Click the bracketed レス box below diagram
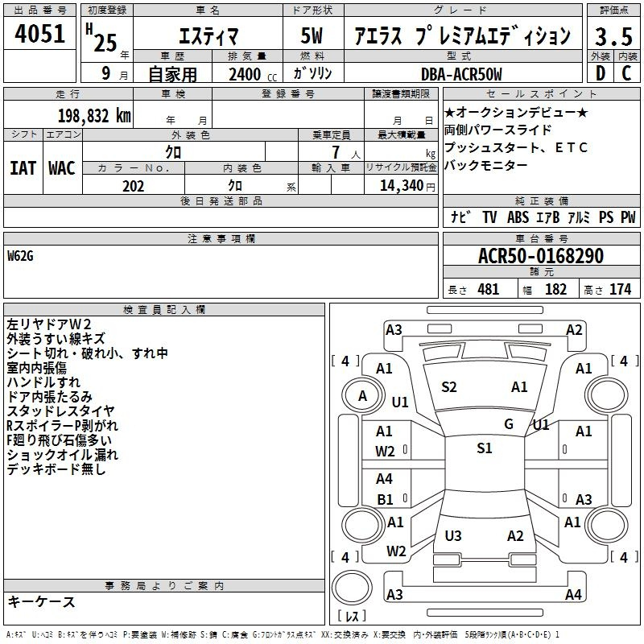The height and width of the screenshot is (644, 644). (352, 617)
